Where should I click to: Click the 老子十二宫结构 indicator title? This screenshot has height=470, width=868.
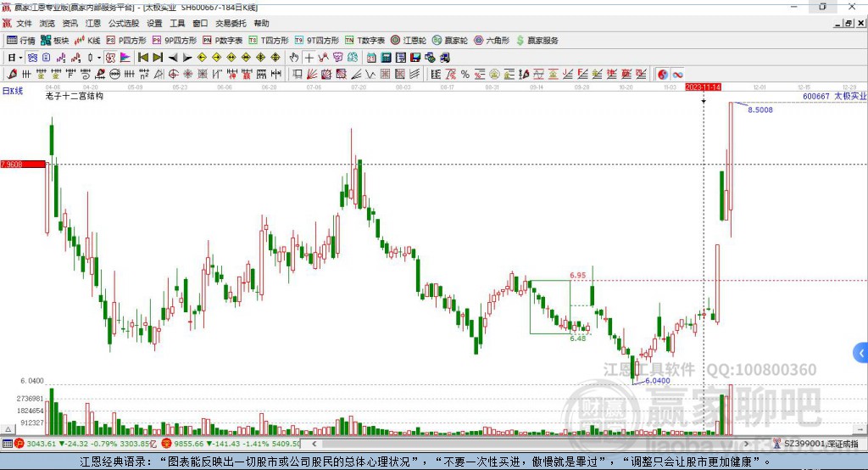click(x=75, y=97)
